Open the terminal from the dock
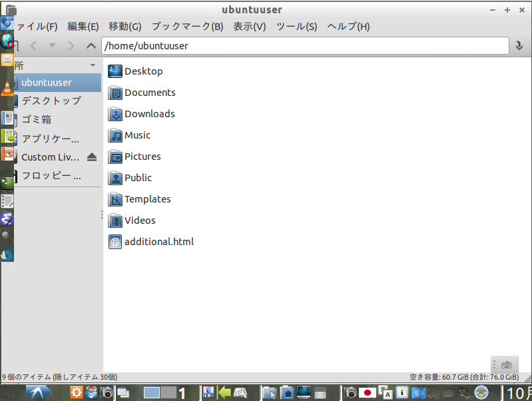The image size is (532, 401). 7,183
